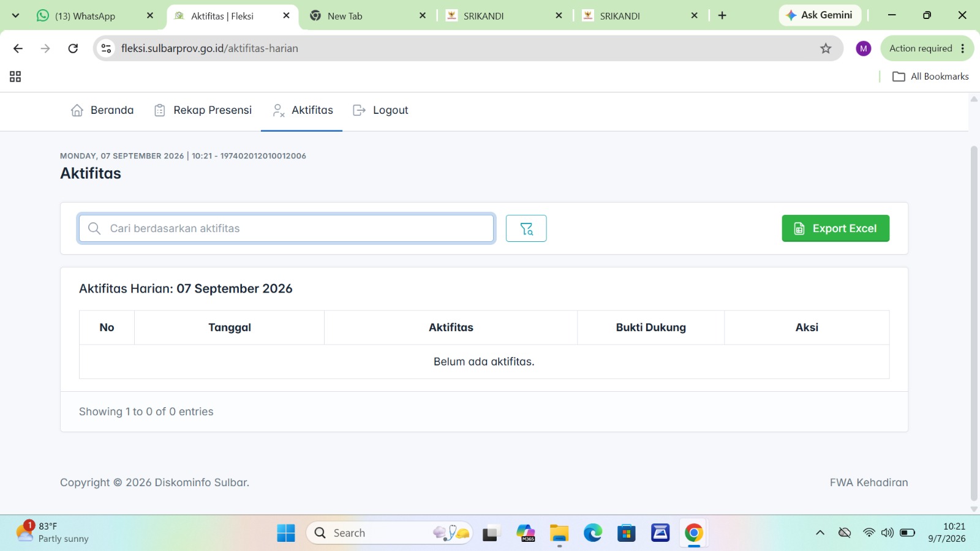Click the Export Excel button
The width and height of the screenshot is (980, 551).
click(x=835, y=228)
